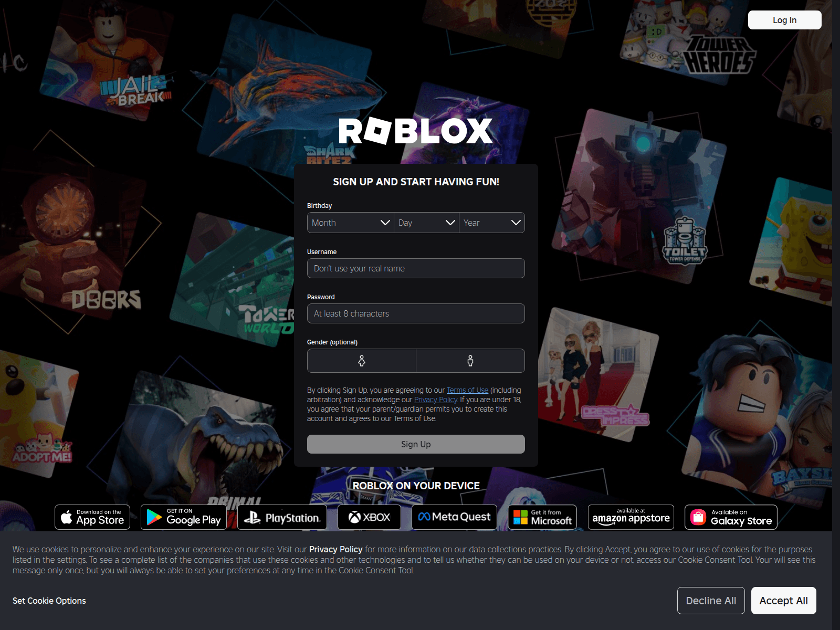Screen dimensions: 840x630
Task: Expand the Day birthday dropdown
Action: click(426, 223)
